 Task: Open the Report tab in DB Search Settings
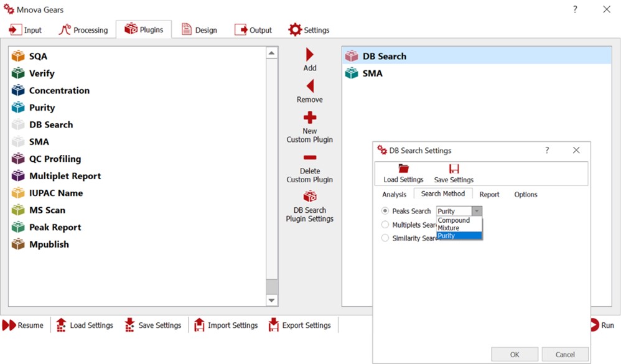(489, 194)
